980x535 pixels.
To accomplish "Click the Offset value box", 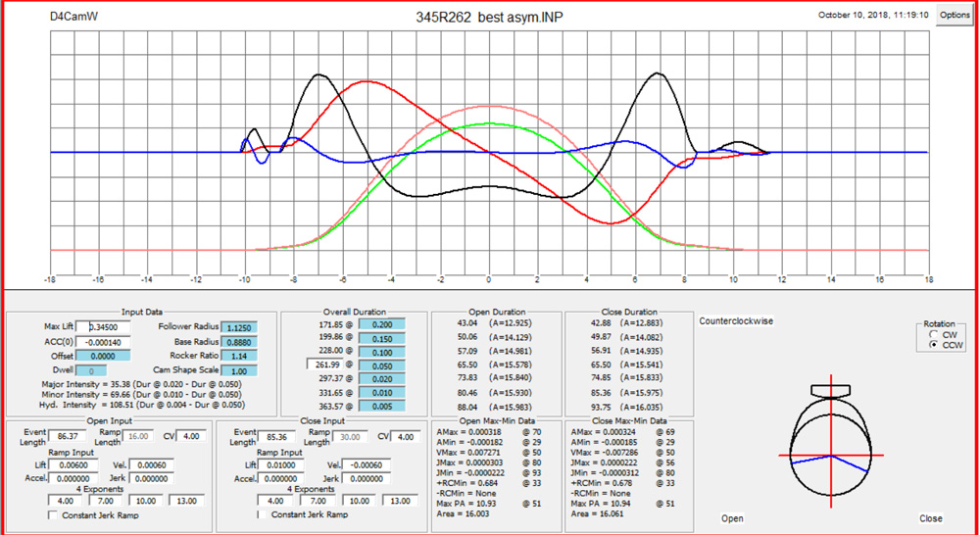I will tap(113, 357).
